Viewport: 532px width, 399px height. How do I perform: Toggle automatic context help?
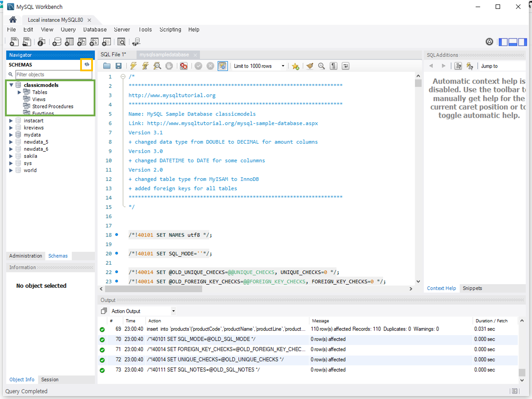coord(470,66)
